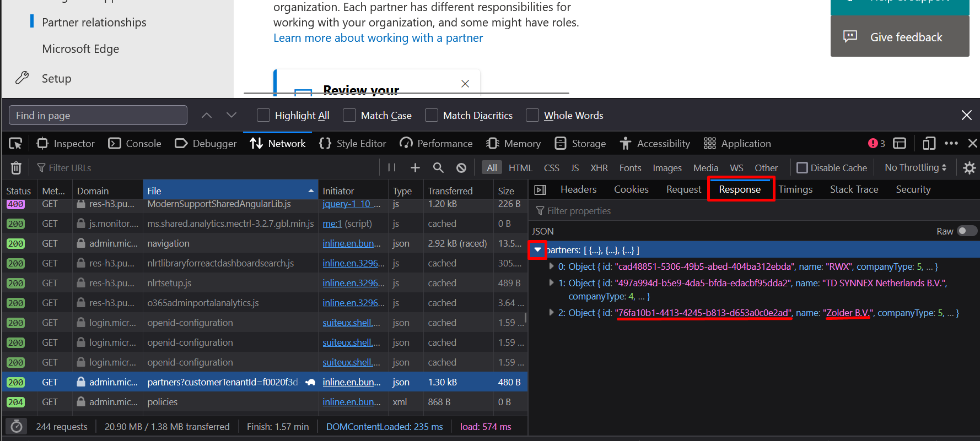Sort requests by File column

coord(230,191)
